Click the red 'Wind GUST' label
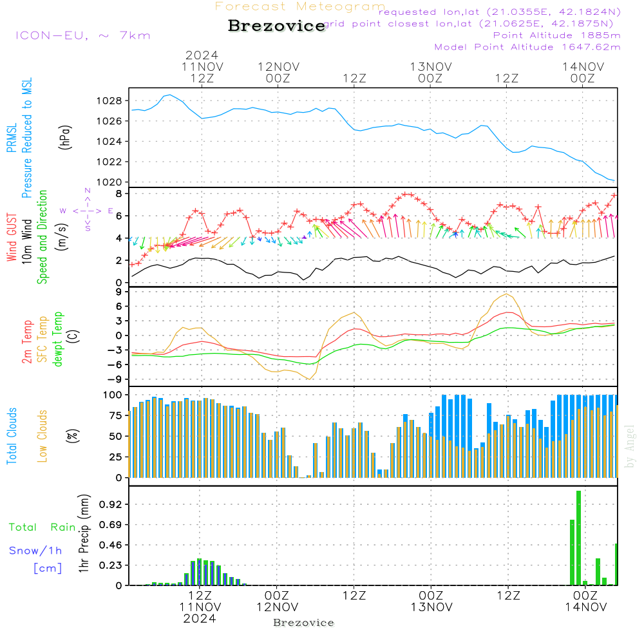The width and height of the screenshot is (644, 644). coord(12,238)
